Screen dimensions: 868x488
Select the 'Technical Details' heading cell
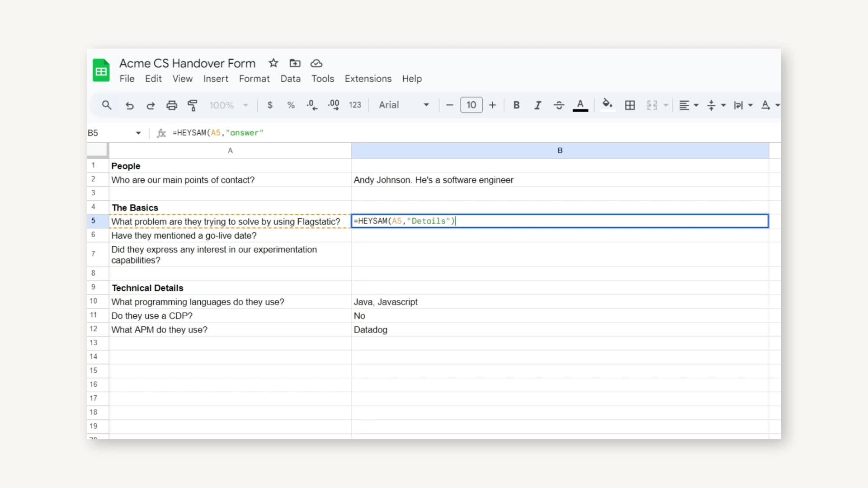tap(230, 288)
